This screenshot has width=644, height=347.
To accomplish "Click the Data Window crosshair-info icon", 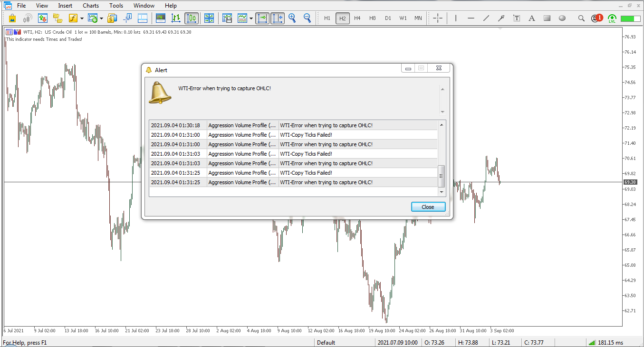I will tap(127, 19).
